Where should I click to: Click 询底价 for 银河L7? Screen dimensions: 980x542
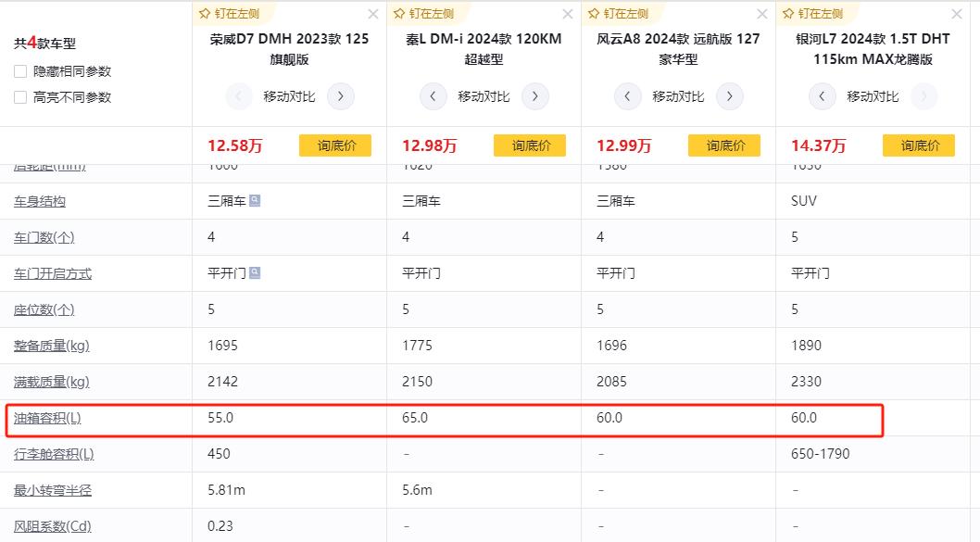coord(919,145)
